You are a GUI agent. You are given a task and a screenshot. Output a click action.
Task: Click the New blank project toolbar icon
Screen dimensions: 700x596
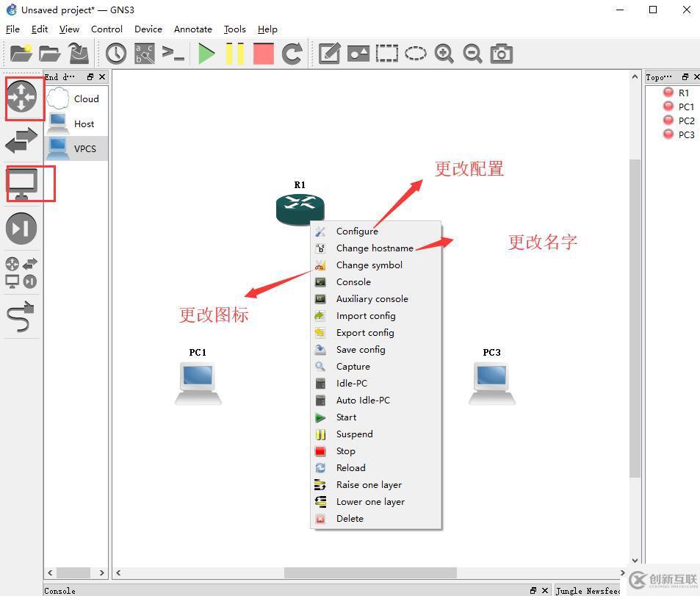21,54
